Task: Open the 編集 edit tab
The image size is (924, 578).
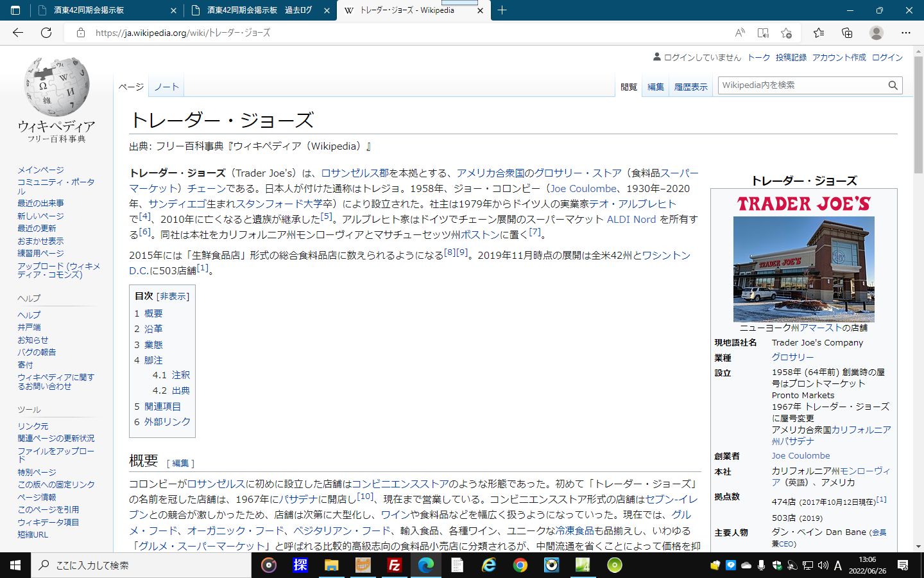Action: click(x=656, y=87)
